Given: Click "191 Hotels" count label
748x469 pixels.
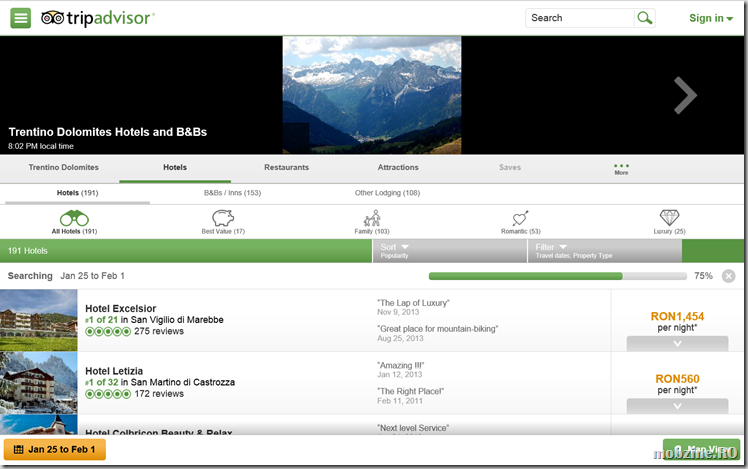Looking at the screenshot, I should coord(28,251).
